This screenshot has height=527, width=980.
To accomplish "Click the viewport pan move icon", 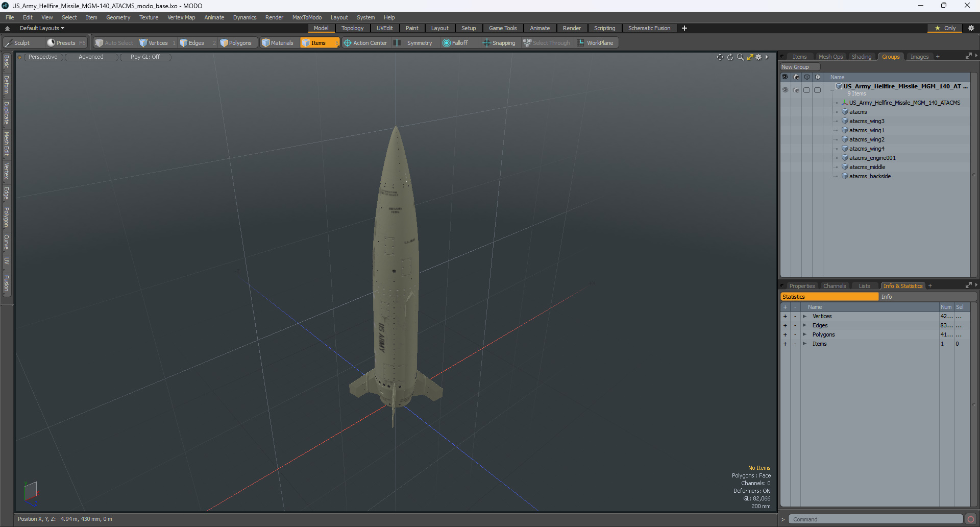I will [720, 57].
